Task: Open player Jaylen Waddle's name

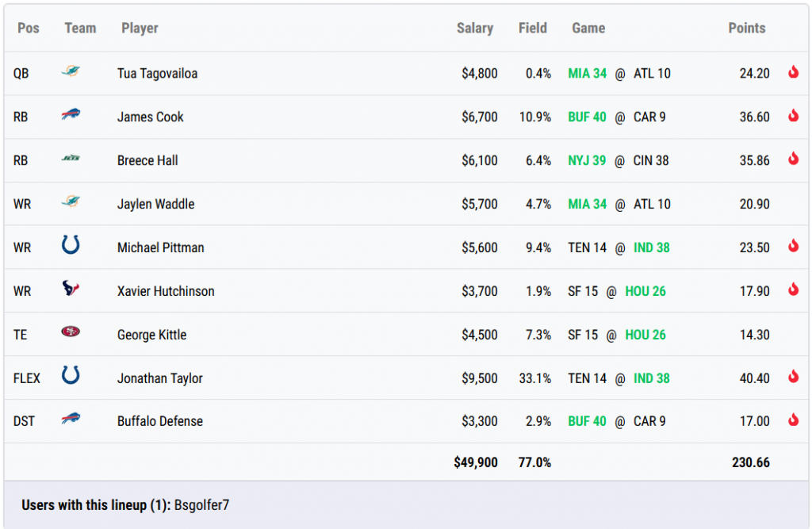Action: [x=155, y=204]
